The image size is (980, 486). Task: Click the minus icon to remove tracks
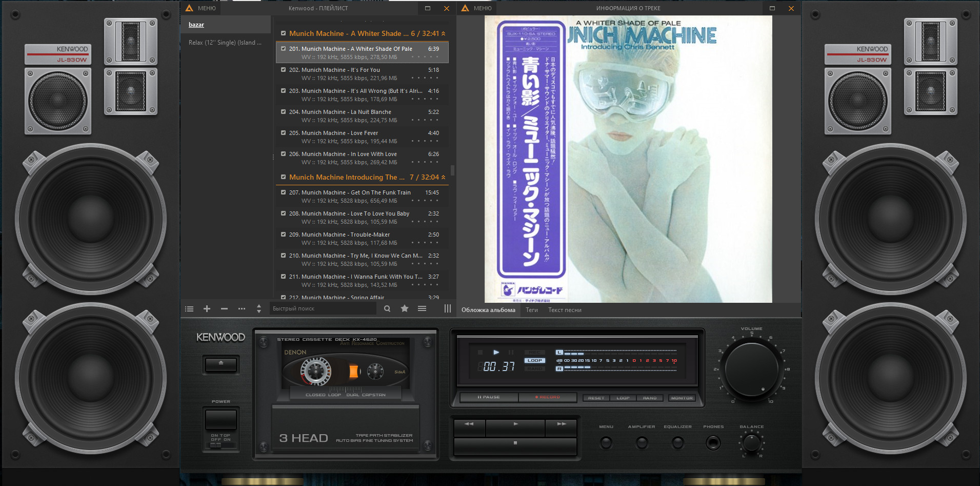pyautogui.click(x=224, y=309)
